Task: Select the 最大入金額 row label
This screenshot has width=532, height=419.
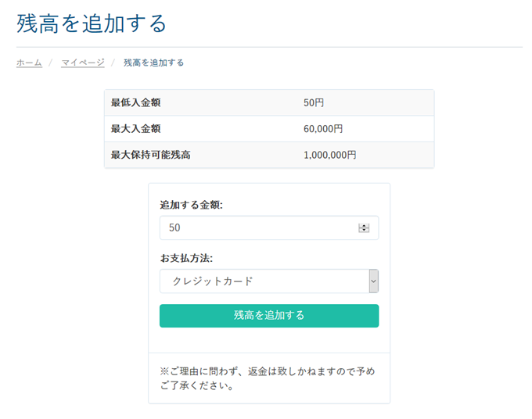Action: tap(135, 129)
